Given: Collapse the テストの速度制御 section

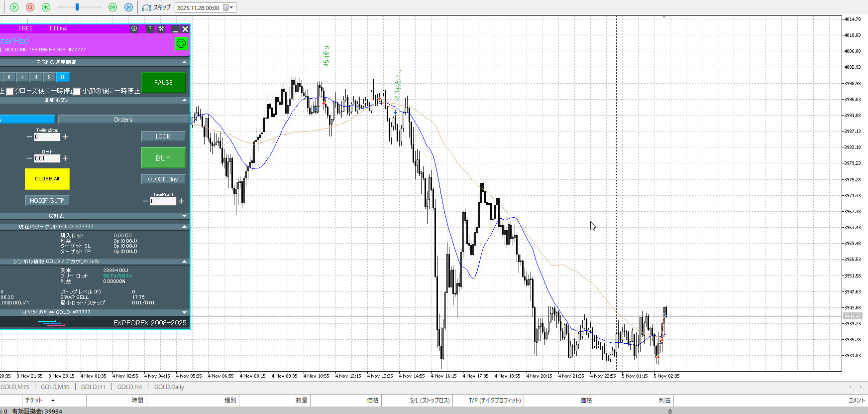Looking at the screenshot, I should (x=185, y=62).
